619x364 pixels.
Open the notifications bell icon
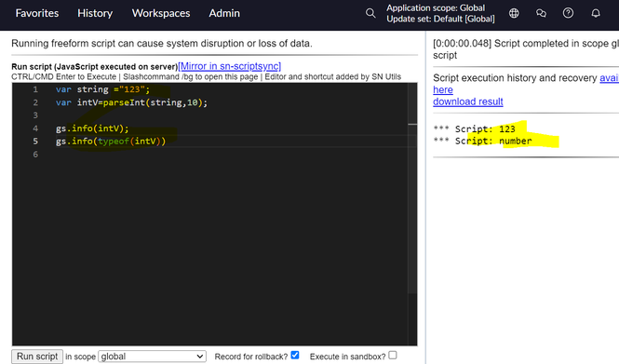click(596, 13)
